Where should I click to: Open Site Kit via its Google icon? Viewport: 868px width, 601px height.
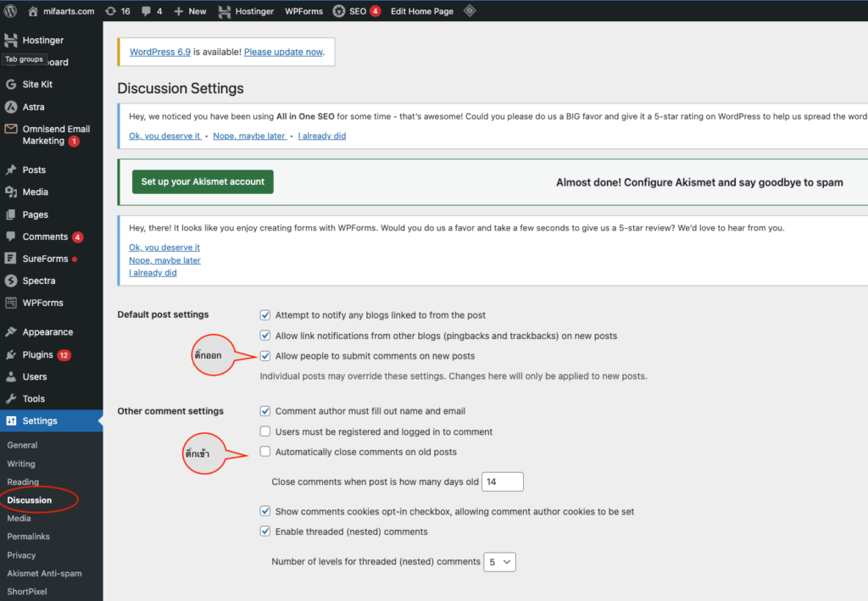point(11,85)
